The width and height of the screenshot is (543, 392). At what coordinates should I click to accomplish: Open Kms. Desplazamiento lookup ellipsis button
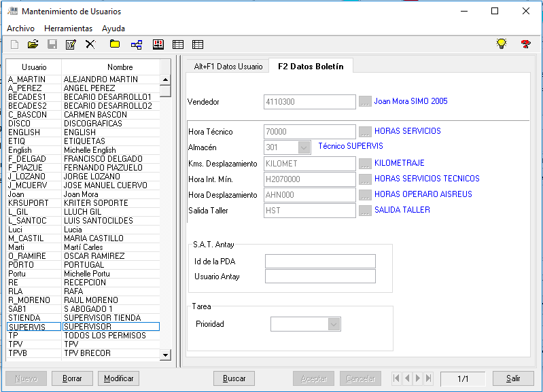tap(365, 164)
